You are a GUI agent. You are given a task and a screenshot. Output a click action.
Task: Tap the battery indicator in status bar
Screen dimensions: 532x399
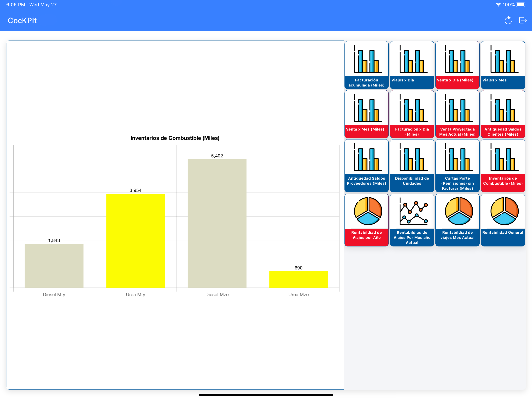point(521,4)
